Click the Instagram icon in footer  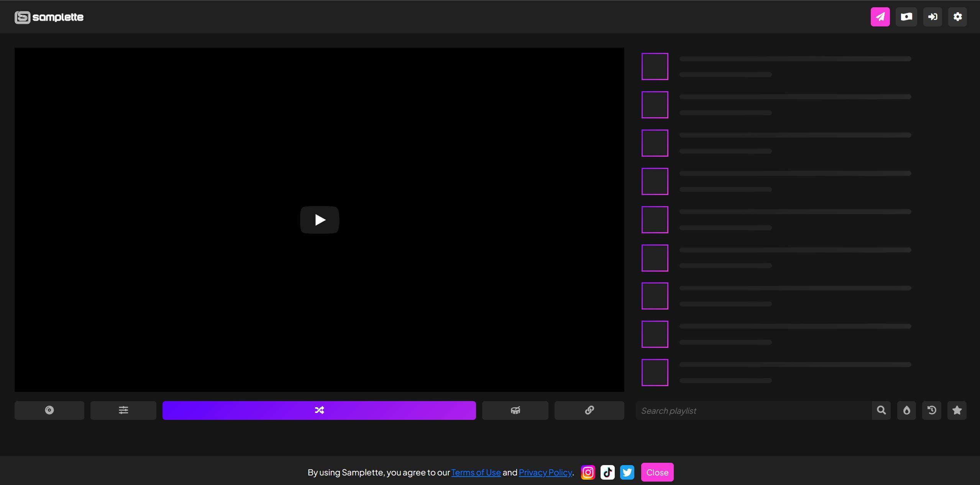click(588, 472)
